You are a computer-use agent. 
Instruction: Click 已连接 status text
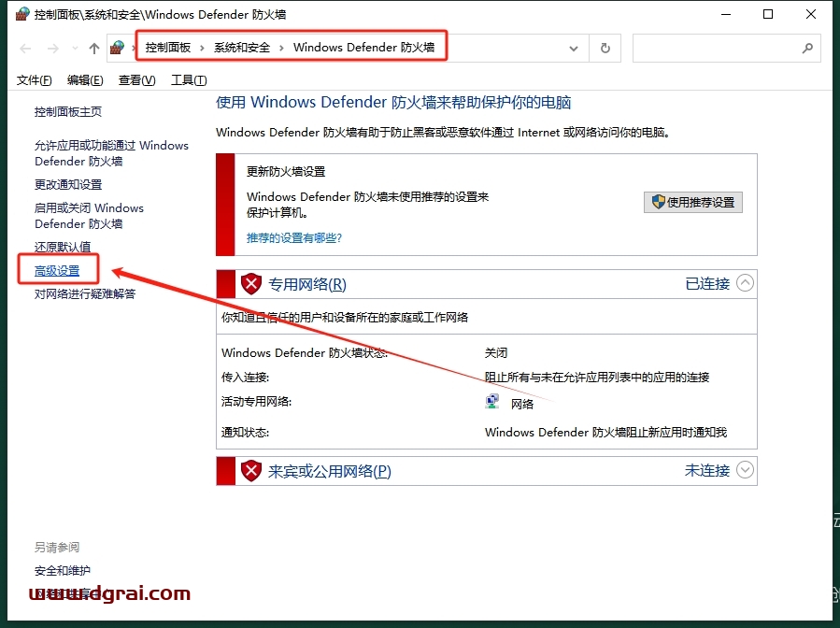point(707,284)
